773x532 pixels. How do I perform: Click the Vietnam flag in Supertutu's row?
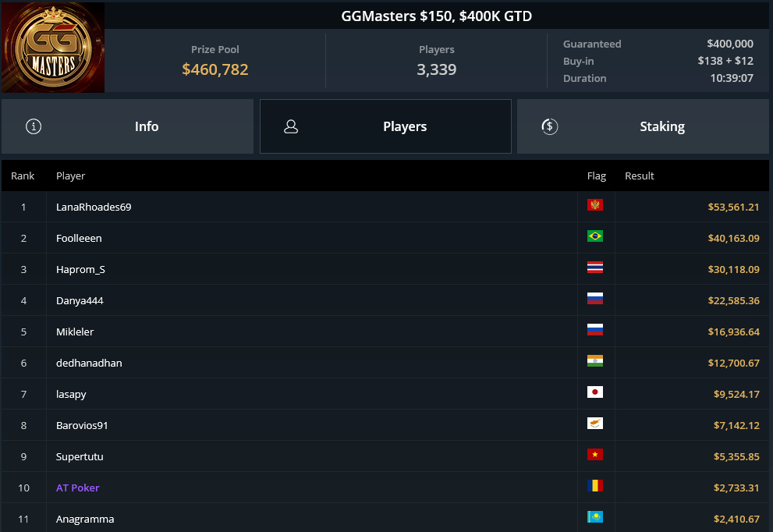tap(595, 455)
